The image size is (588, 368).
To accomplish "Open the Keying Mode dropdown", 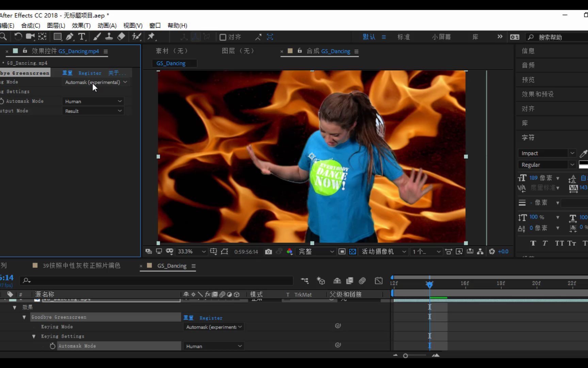I will point(95,82).
